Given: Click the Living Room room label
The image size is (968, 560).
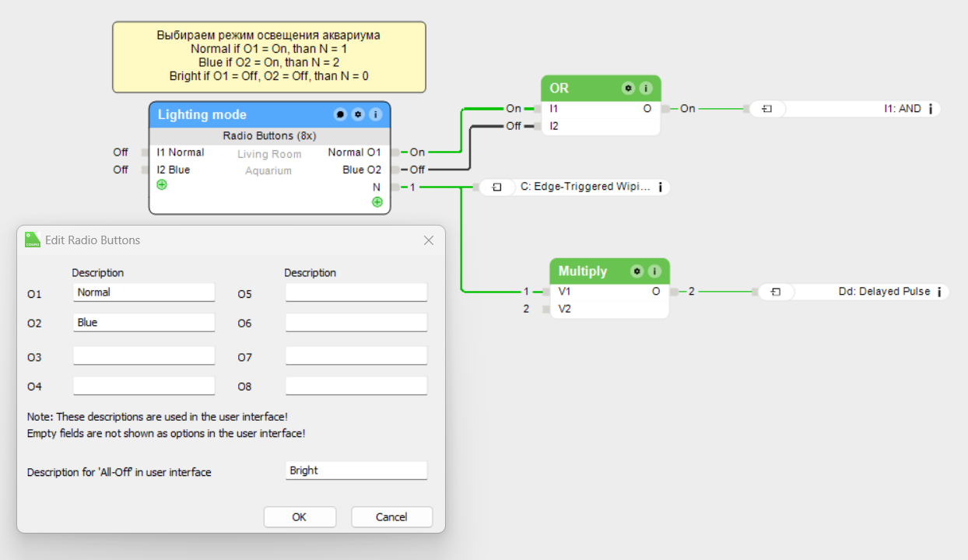Looking at the screenshot, I should pos(269,155).
